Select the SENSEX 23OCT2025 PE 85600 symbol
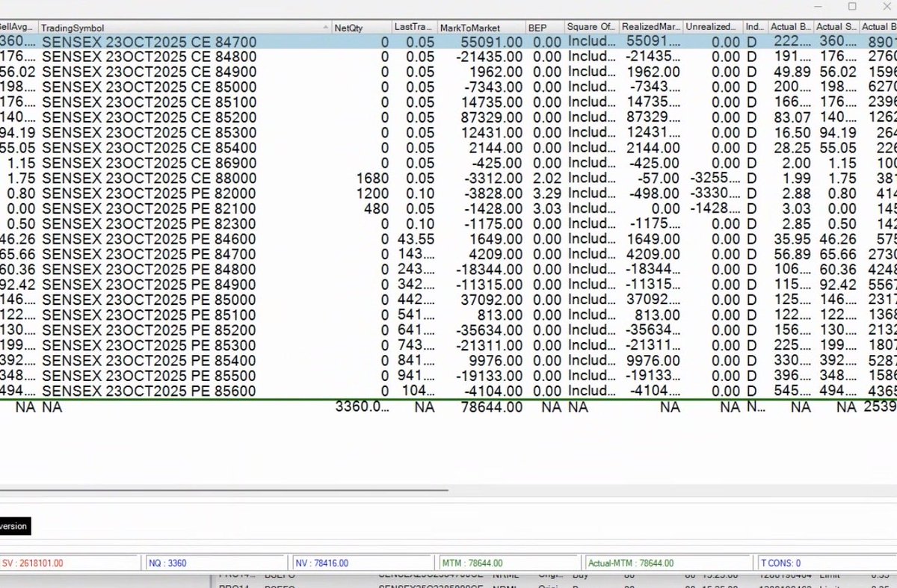This screenshot has height=588, width=897. point(149,391)
